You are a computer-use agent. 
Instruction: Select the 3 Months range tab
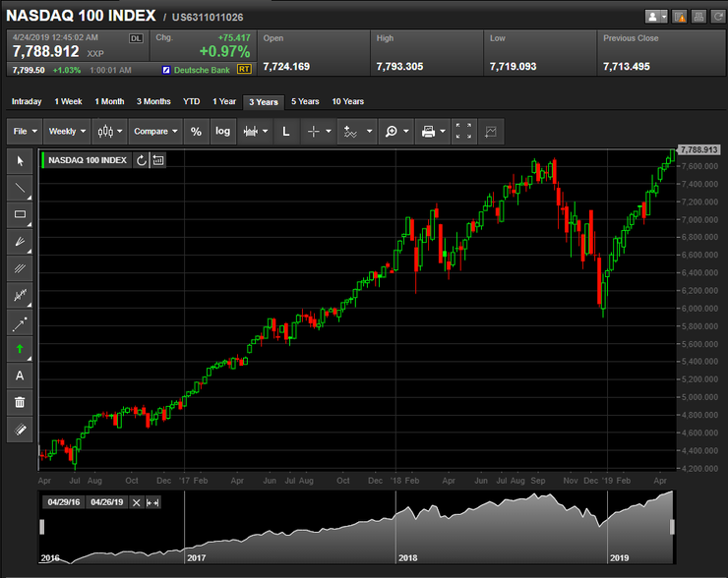(153, 101)
